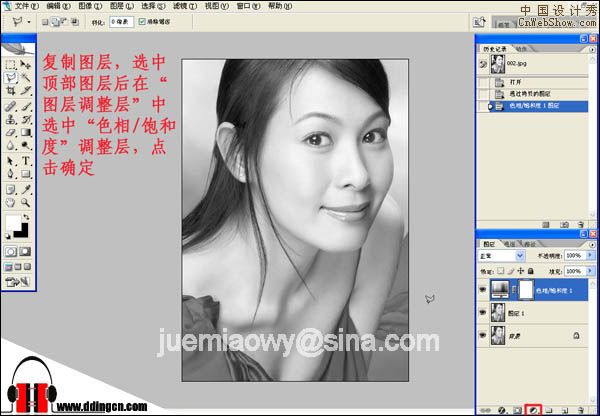Open the layer blend mode dropdown
The image size is (600, 416).
click(502, 255)
